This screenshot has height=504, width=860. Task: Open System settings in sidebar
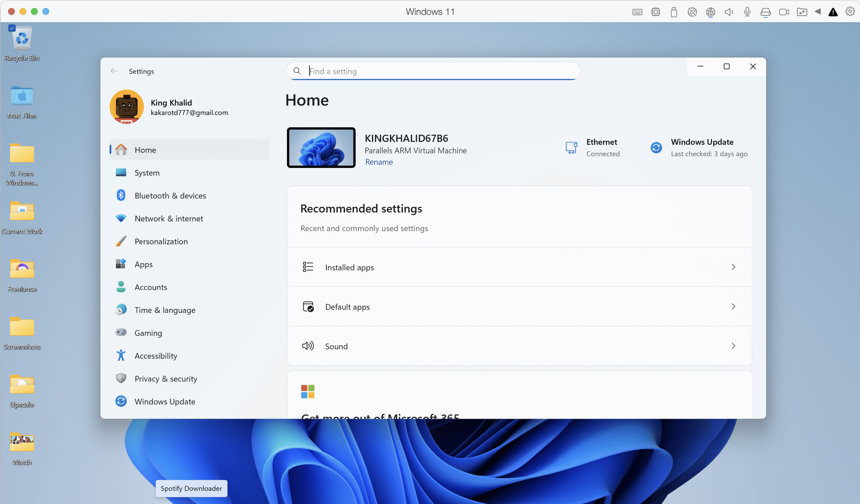tap(189, 173)
